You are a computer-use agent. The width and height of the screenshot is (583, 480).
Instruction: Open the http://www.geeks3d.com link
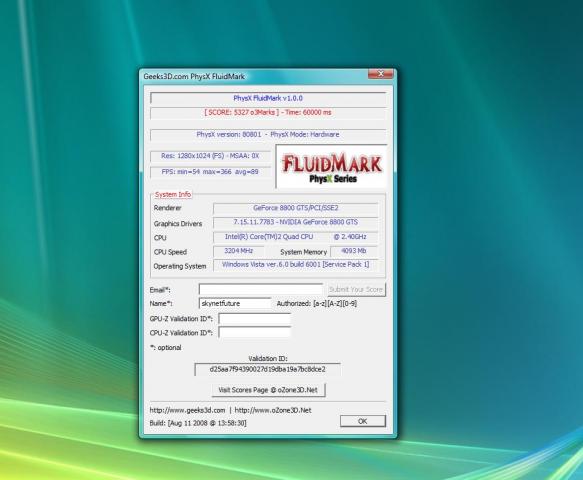click(187, 410)
